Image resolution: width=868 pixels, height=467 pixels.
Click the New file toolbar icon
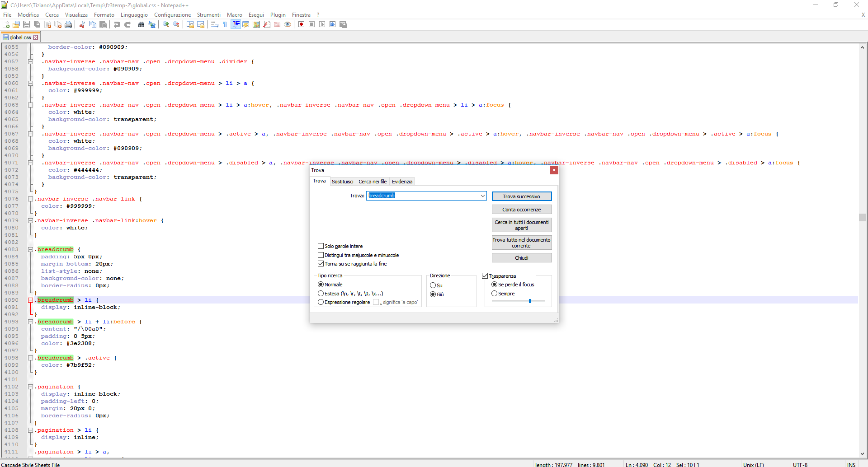pos(6,24)
